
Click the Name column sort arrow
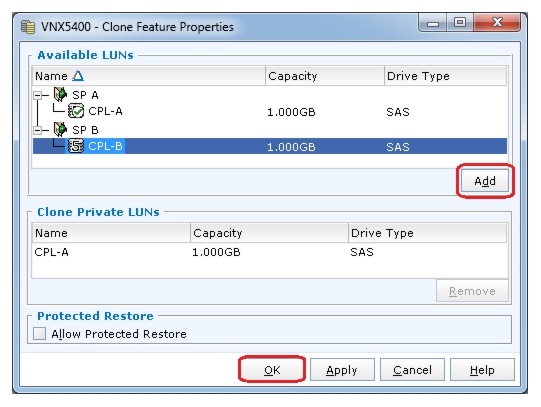tap(78, 76)
